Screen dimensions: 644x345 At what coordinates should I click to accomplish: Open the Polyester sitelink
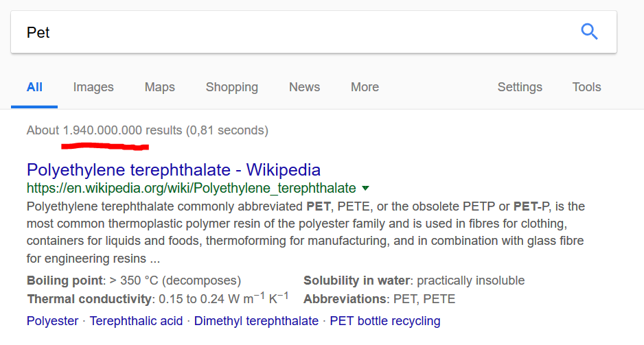[53, 321]
